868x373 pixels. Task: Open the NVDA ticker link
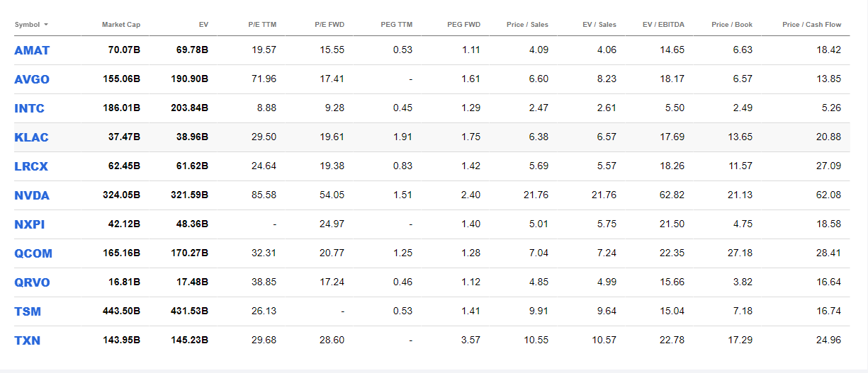click(32, 195)
